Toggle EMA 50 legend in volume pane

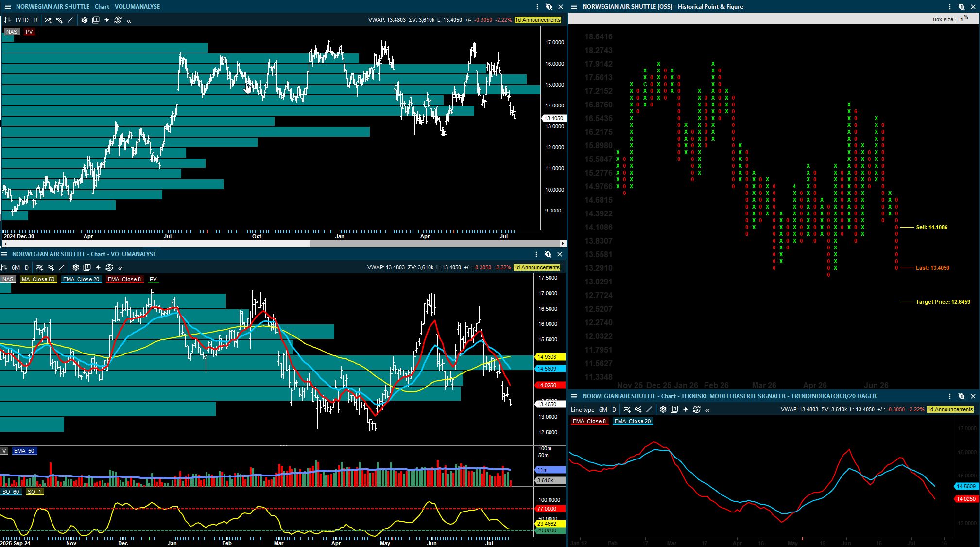pyautogui.click(x=24, y=451)
